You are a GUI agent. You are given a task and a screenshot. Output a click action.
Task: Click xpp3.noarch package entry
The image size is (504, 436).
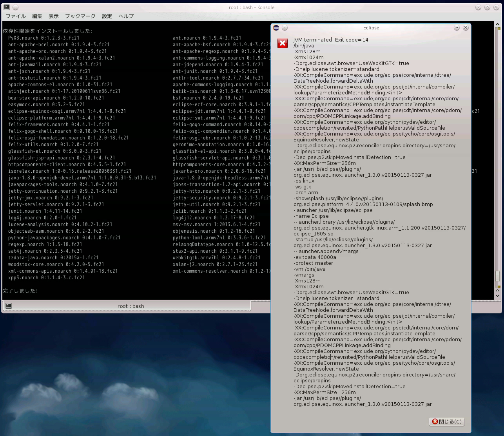pos(46,278)
